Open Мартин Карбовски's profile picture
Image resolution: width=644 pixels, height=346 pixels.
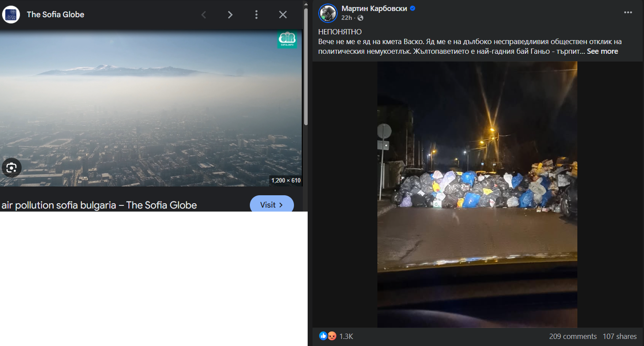pos(328,13)
